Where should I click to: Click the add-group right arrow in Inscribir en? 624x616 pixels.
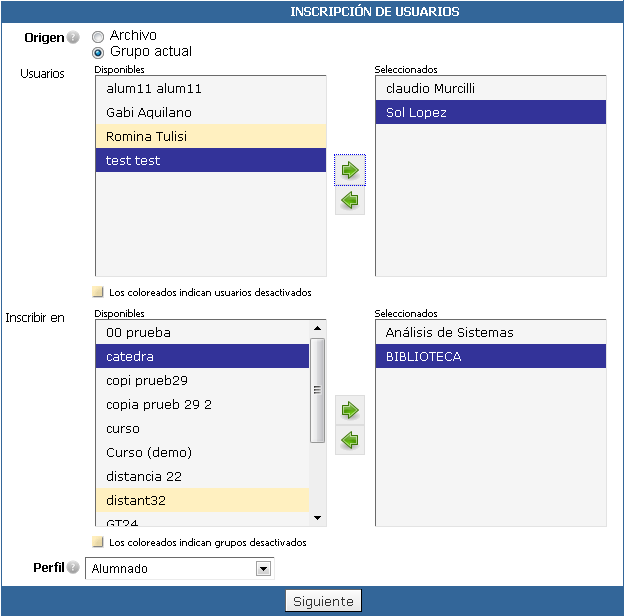pyautogui.click(x=350, y=410)
